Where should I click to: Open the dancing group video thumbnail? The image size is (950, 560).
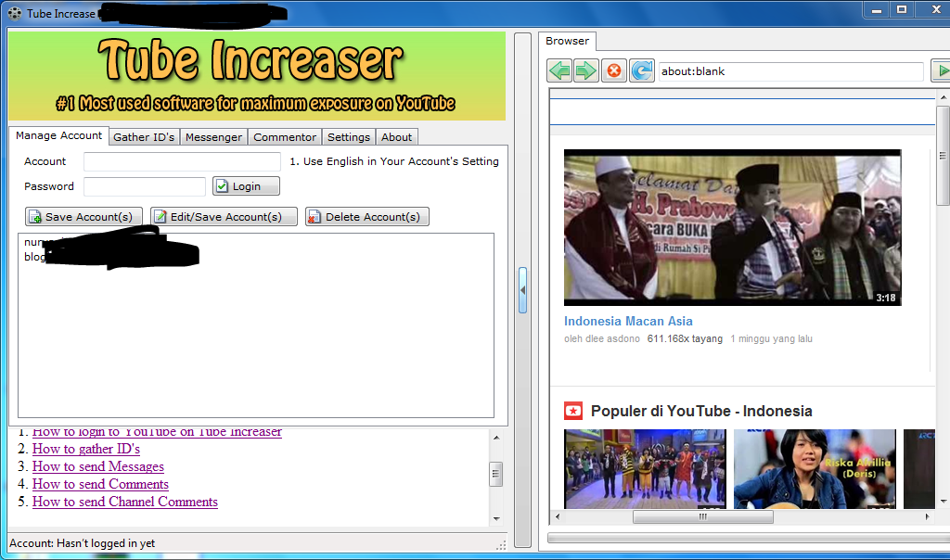[x=646, y=469]
